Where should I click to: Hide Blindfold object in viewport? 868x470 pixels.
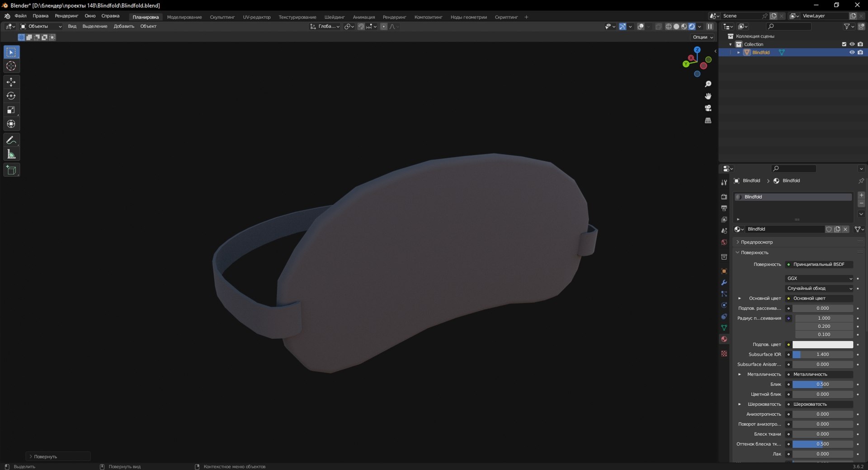coord(852,52)
